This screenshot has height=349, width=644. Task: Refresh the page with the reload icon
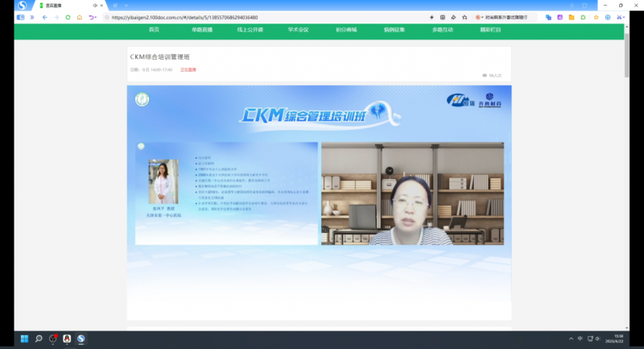(68, 17)
